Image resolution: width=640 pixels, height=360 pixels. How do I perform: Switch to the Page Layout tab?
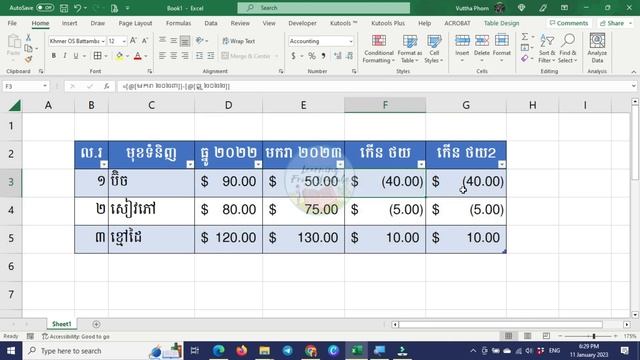(x=135, y=23)
